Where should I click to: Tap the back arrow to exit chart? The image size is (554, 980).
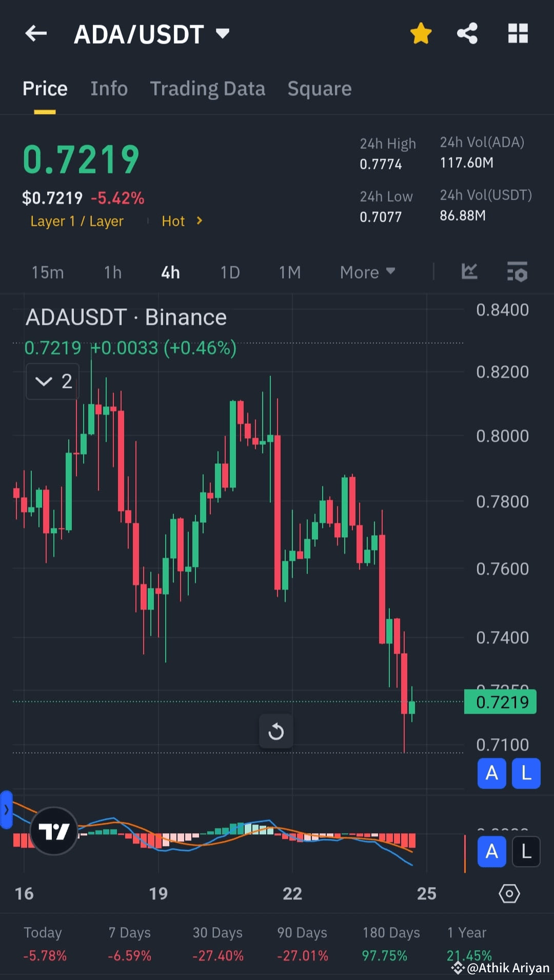(35, 33)
